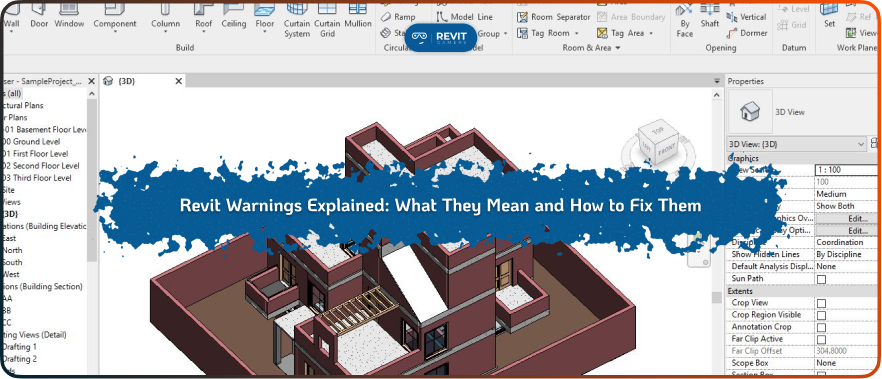Click the house icon on {3D} tab
This screenshot has height=379, width=882.
pos(110,81)
